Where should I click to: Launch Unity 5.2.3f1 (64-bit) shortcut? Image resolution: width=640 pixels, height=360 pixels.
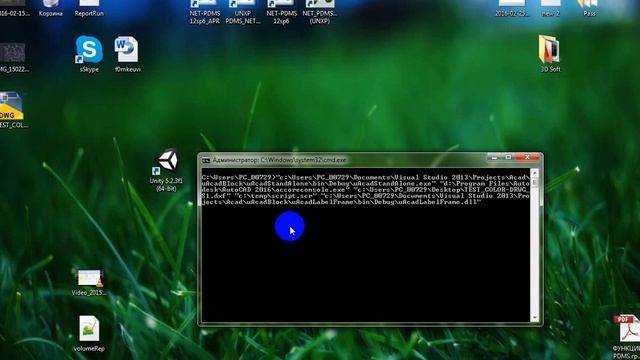point(166,170)
